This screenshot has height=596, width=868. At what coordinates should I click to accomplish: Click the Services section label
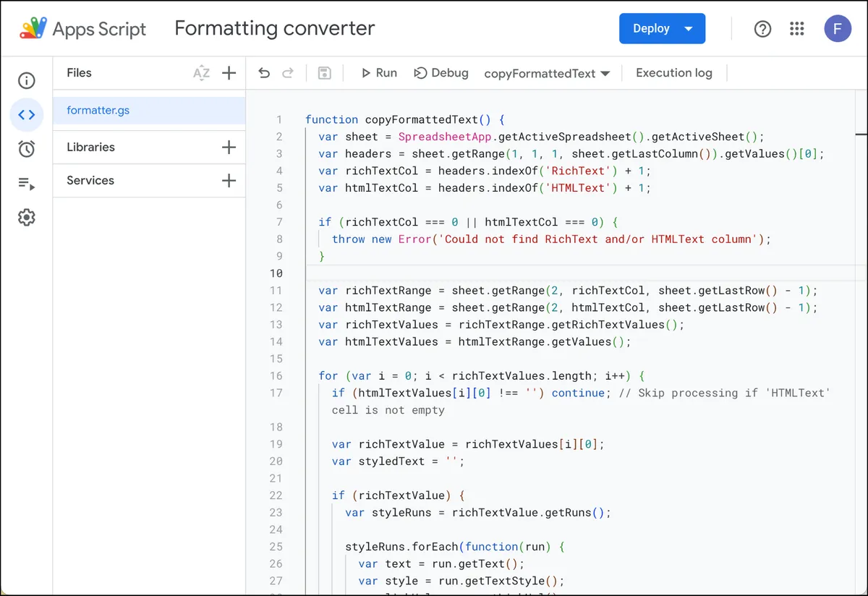pyautogui.click(x=90, y=180)
